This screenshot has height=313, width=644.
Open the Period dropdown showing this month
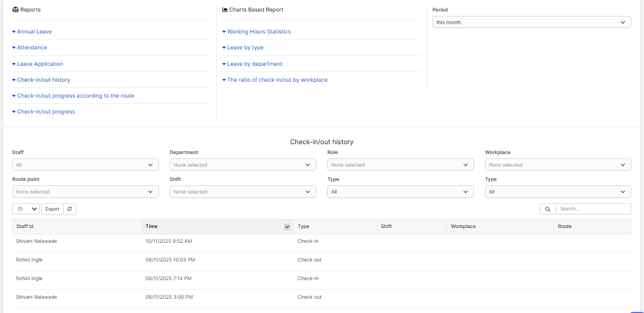pos(531,22)
